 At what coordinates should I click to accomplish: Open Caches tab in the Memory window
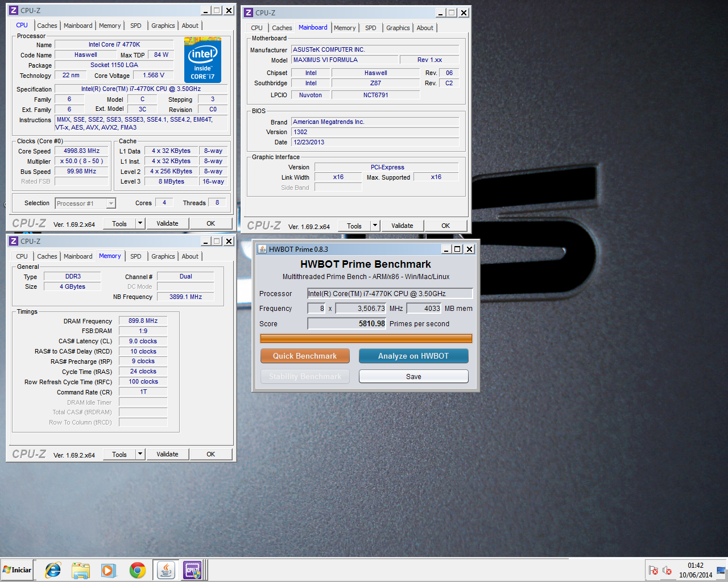pyautogui.click(x=47, y=256)
